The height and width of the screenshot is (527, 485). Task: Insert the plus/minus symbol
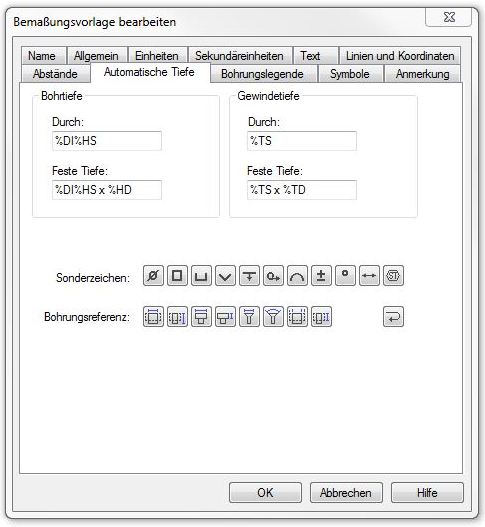pyautogui.click(x=321, y=276)
